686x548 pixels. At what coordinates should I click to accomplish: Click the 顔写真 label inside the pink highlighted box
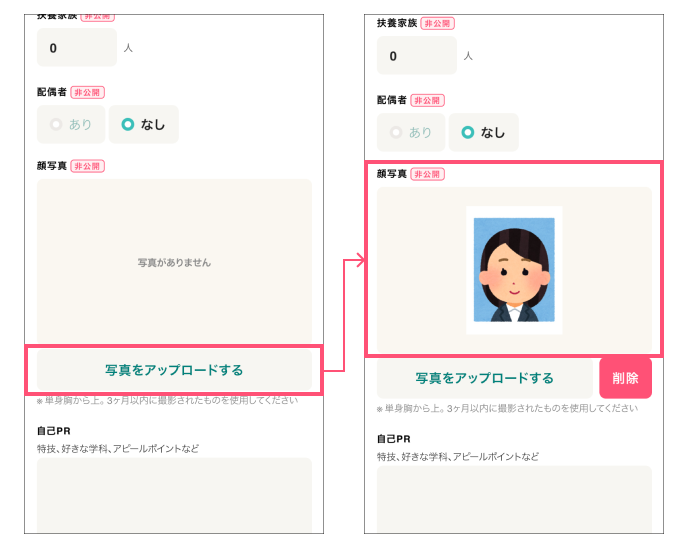392,174
